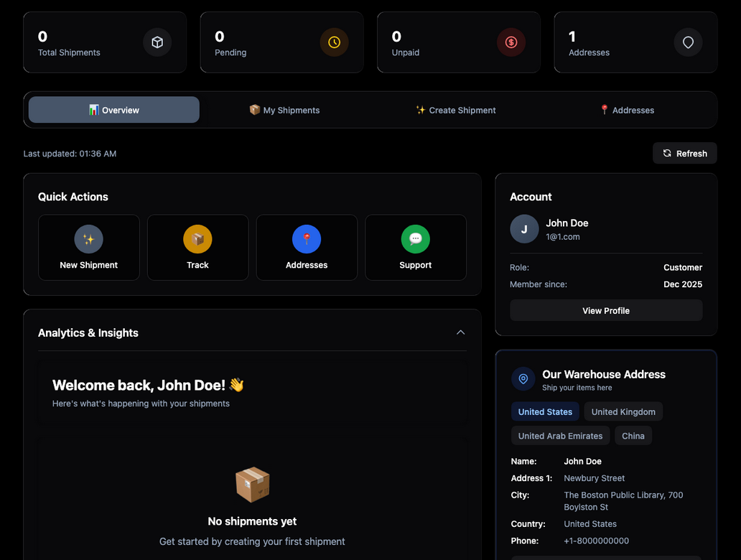Image resolution: width=741 pixels, height=560 pixels.
Task: Open the Create Shipment tab
Action: pos(455,110)
